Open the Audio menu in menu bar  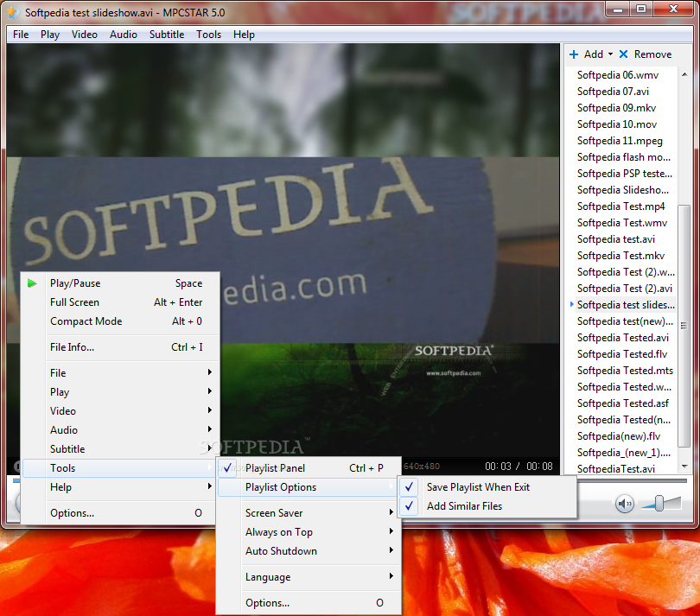click(x=124, y=35)
